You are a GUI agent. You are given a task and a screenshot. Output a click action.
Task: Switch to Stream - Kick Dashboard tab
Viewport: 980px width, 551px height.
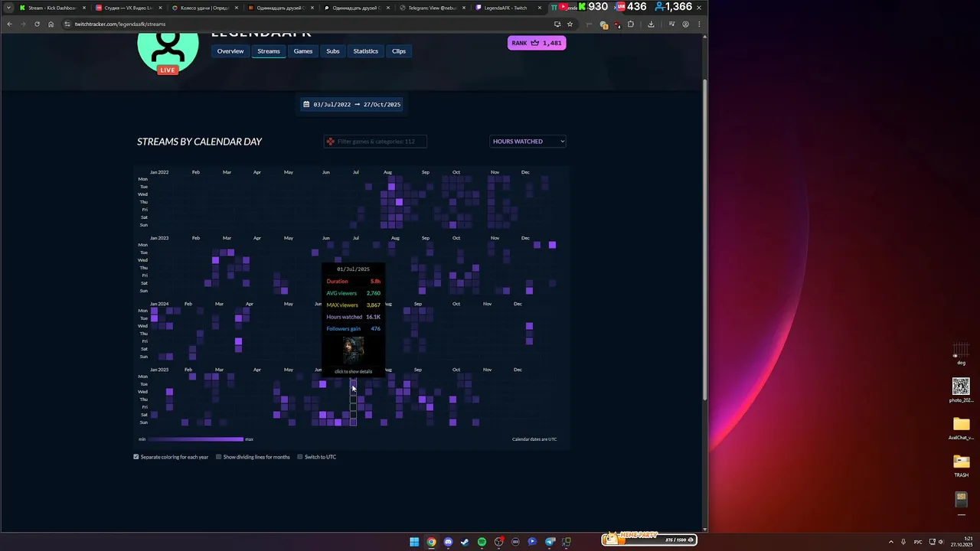[x=52, y=8]
